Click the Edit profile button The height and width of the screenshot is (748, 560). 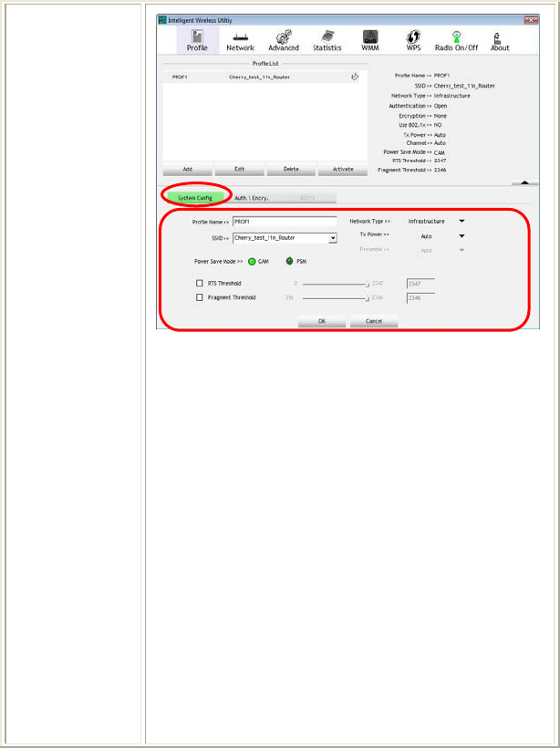click(x=240, y=169)
